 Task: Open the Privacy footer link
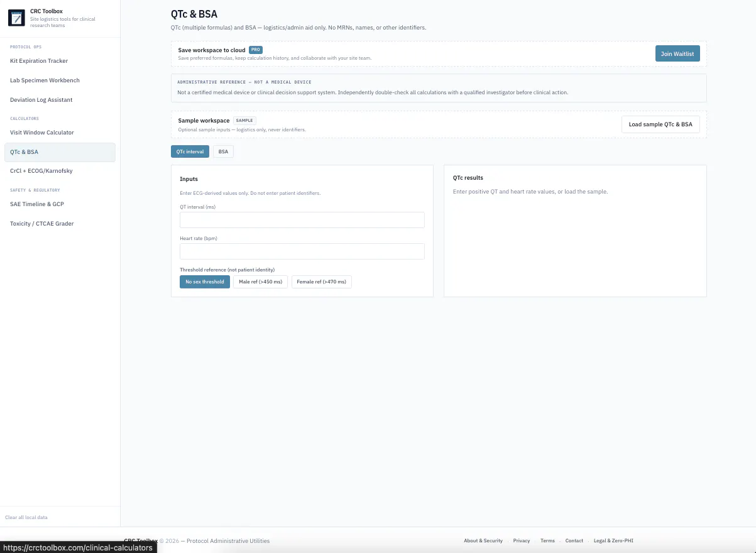click(522, 540)
